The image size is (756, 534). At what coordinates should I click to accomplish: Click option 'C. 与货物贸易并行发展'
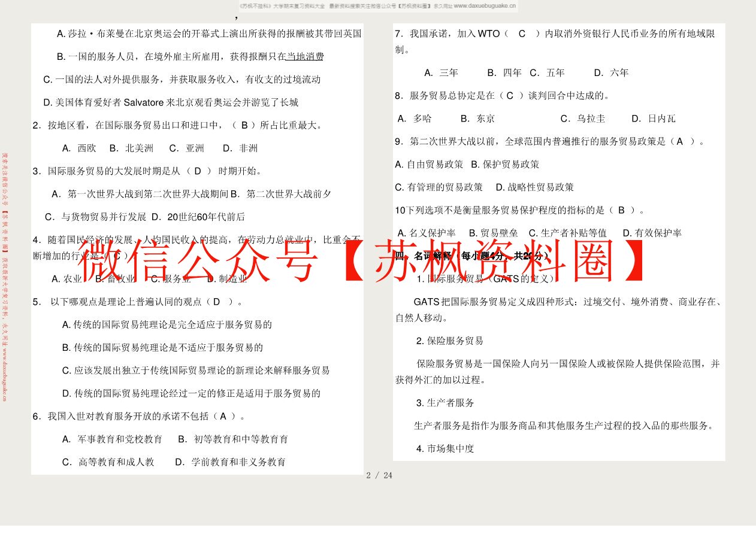pos(96,217)
